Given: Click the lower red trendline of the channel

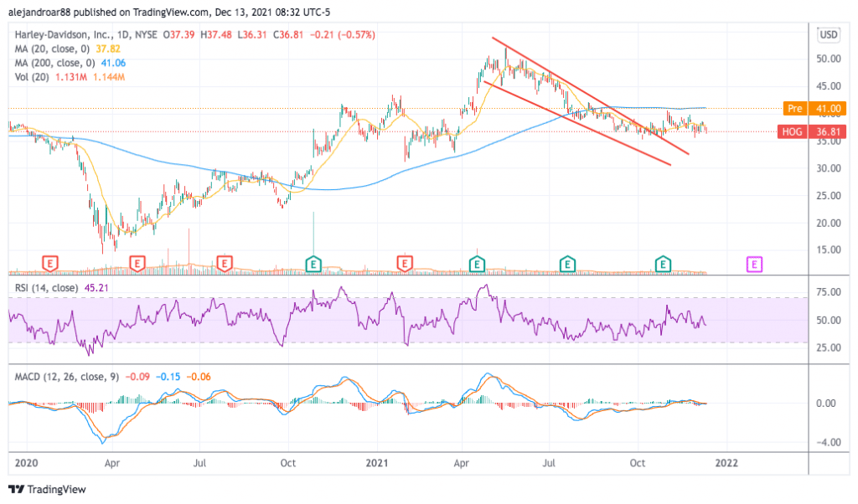Looking at the screenshot, I should pos(577,123).
